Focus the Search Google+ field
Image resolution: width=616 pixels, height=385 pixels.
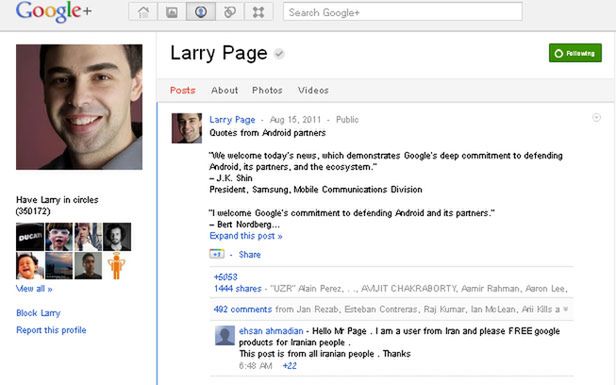(403, 12)
